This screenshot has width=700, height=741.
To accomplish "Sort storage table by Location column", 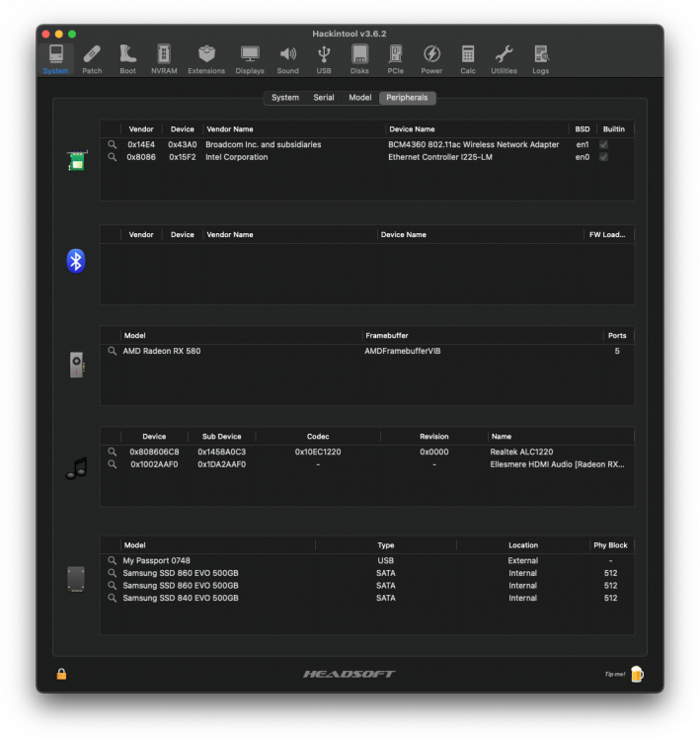I will (x=523, y=545).
